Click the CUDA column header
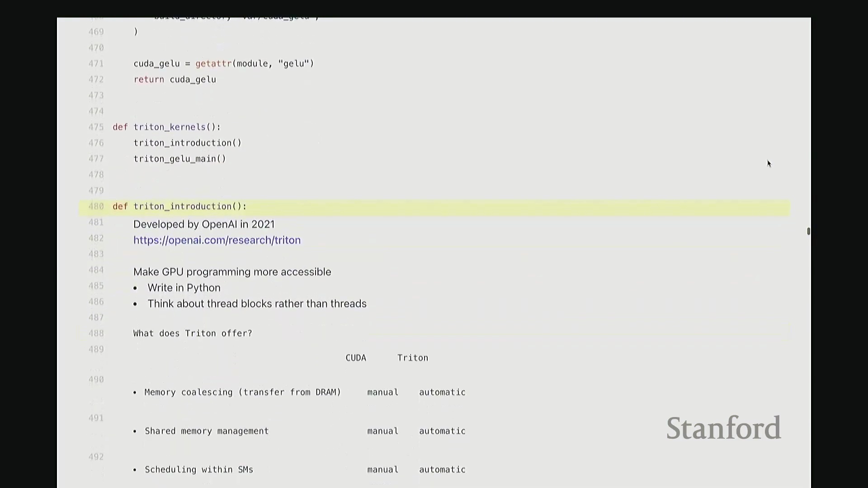The height and width of the screenshot is (488, 868). point(356,358)
